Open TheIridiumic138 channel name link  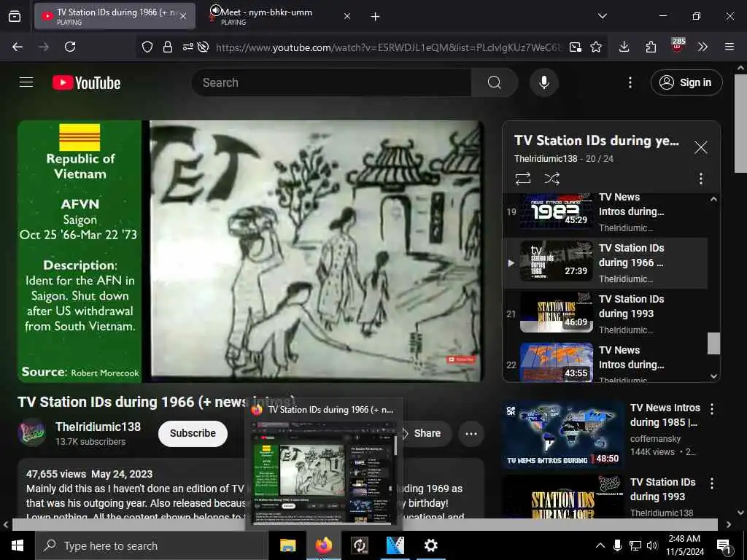pyautogui.click(x=98, y=427)
